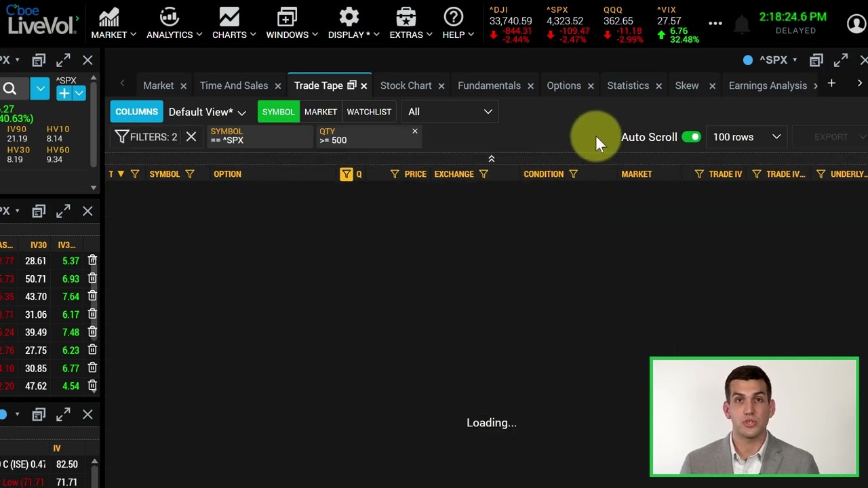Image resolution: width=868 pixels, height=488 pixels.
Task: Close the Trade Tape tab
Action: [x=363, y=85]
